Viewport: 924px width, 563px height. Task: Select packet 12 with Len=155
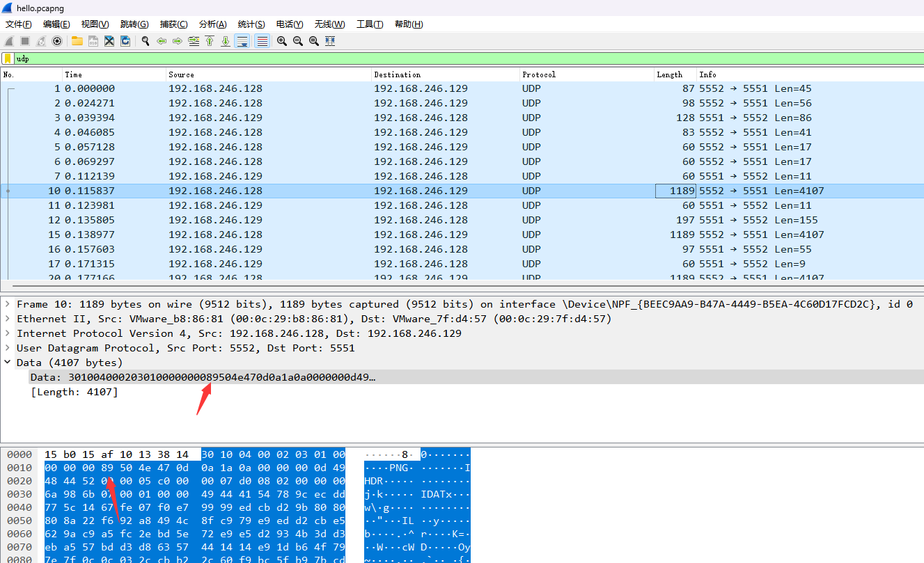tap(462, 220)
